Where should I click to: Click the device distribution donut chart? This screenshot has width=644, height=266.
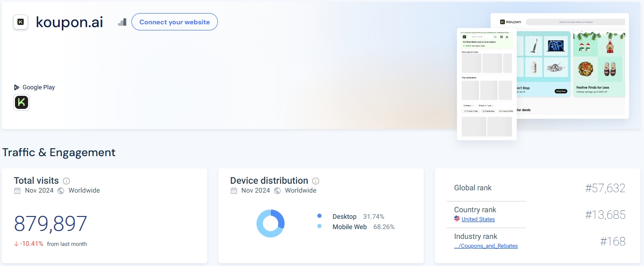pos(270,223)
